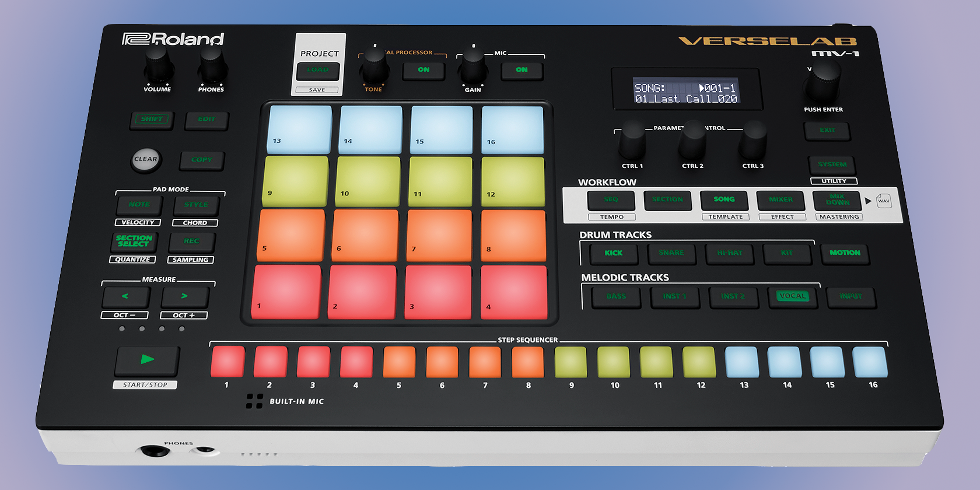Adjust the CTRL 3 knob
Viewport: 980px width, 490px height.
click(754, 141)
